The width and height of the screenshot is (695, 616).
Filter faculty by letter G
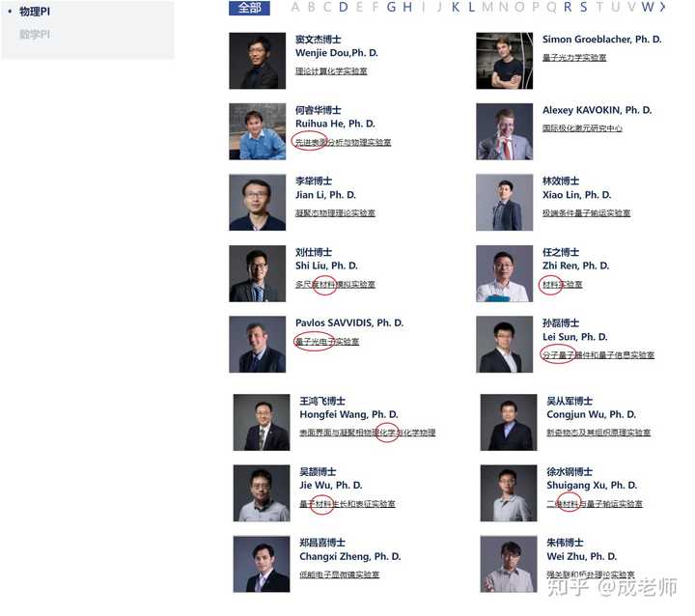point(391,7)
